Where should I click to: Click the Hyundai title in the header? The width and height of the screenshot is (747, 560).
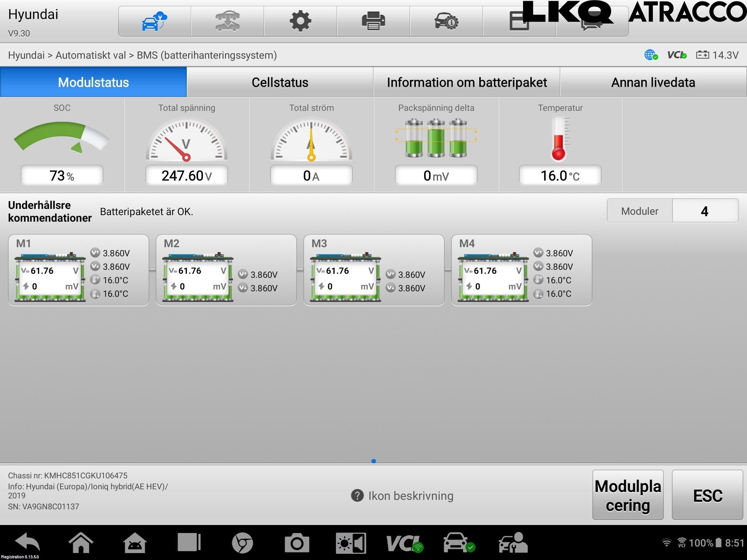[33, 14]
